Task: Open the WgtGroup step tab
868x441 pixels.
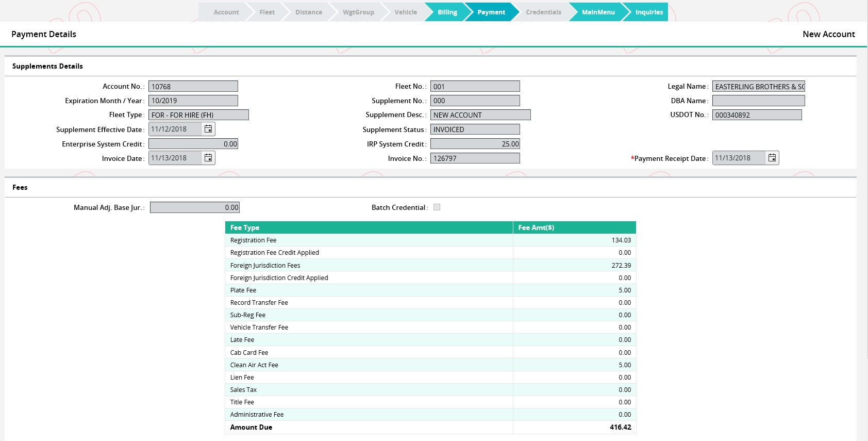Action: point(358,12)
